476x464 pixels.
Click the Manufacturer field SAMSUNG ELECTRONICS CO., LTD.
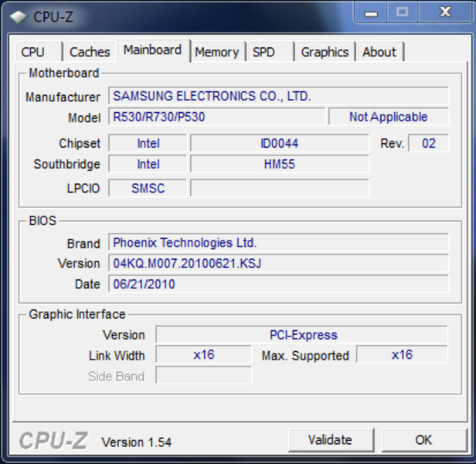(x=278, y=96)
